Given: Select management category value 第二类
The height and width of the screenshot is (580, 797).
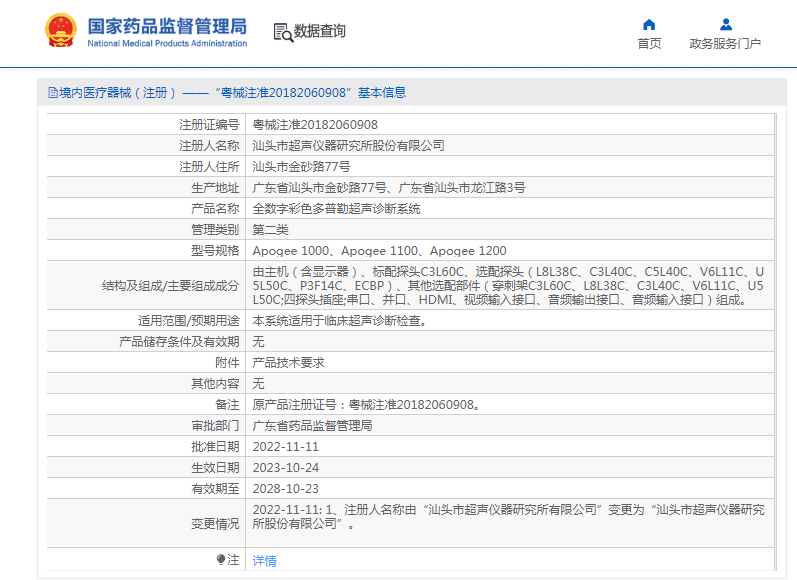Looking at the screenshot, I should coord(270,230).
